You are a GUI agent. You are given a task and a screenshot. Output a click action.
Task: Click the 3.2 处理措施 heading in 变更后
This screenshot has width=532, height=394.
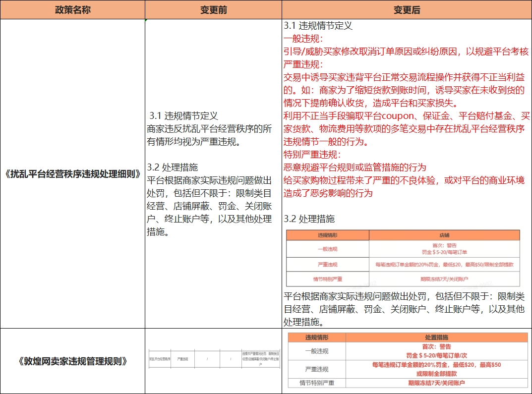pos(309,219)
